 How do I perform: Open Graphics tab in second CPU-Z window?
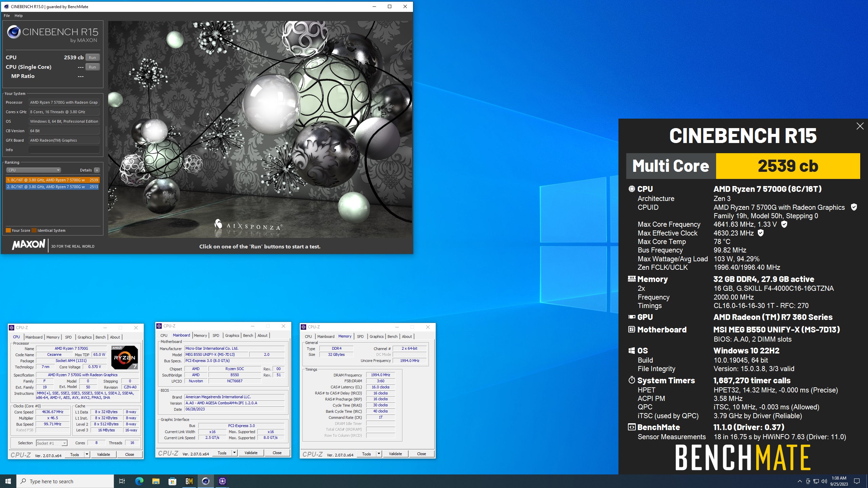pos(232,335)
